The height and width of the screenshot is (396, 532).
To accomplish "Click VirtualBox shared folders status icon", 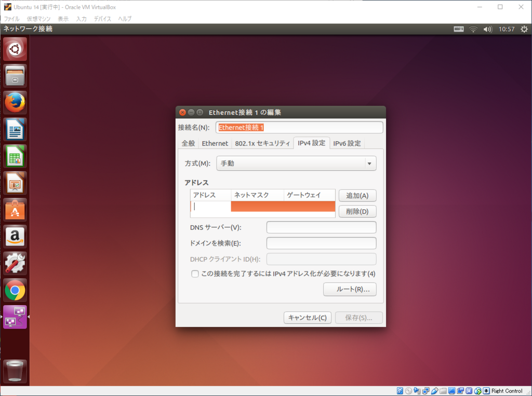I will [x=443, y=391].
